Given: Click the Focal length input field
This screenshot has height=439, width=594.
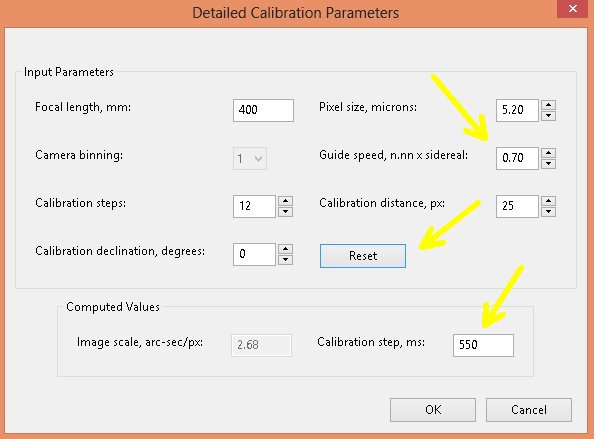Looking at the screenshot, I should pyautogui.click(x=263, y=110).
